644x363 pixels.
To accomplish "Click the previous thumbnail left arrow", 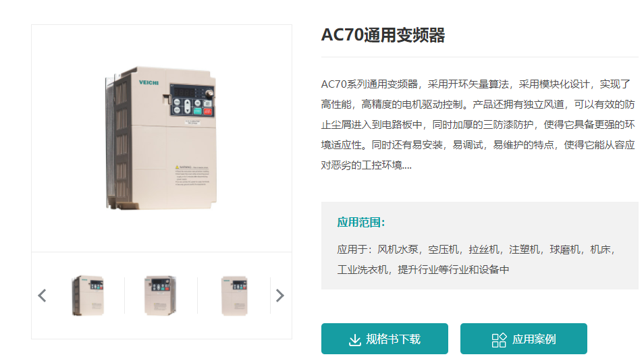I will tap(42, 296).
